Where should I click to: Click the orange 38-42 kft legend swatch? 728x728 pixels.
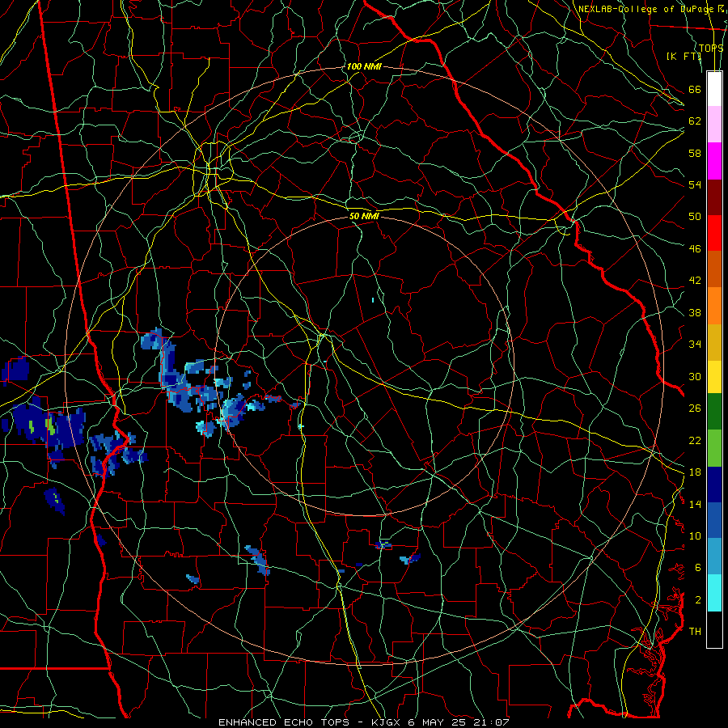click(714, 306)
